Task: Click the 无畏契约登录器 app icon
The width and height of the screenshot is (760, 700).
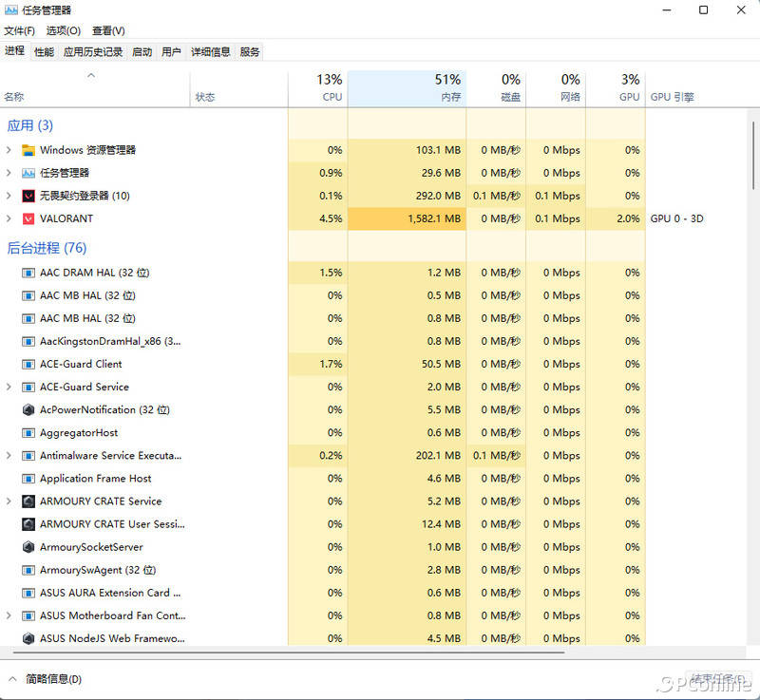Action: (x=28, y=196)
